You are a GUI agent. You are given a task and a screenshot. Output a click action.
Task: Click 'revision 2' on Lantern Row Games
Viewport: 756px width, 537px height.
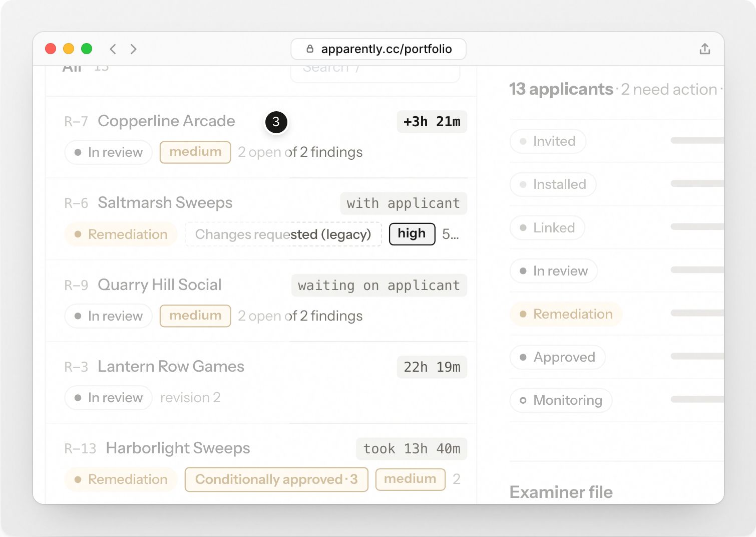click(x=190, y=398)
